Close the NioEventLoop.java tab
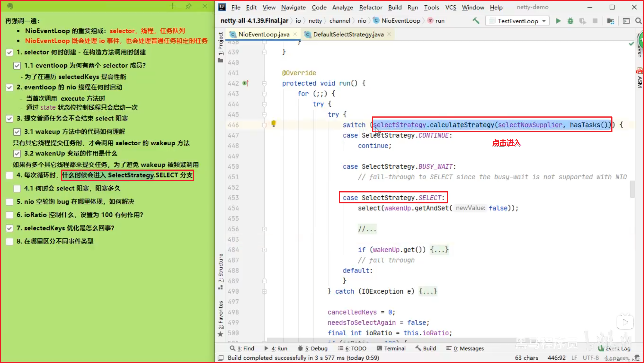 [x=295, y=34]
